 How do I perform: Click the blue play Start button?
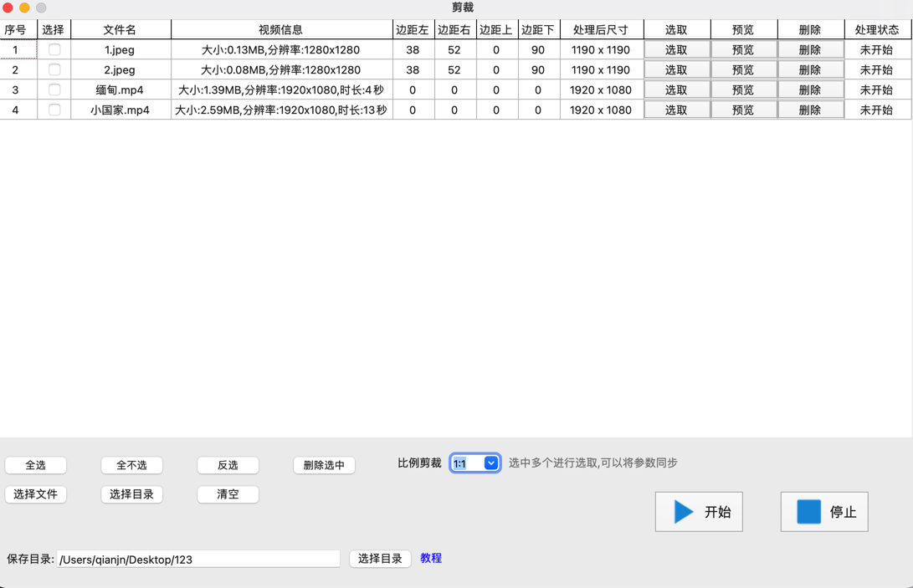pyautogui.click(x=699, y=512)
